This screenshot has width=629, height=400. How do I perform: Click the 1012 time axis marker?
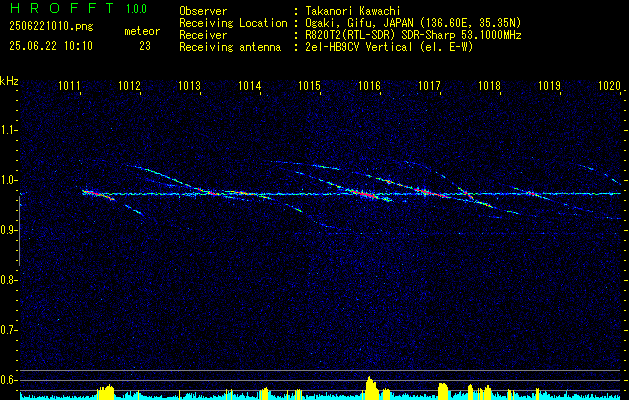130,86
